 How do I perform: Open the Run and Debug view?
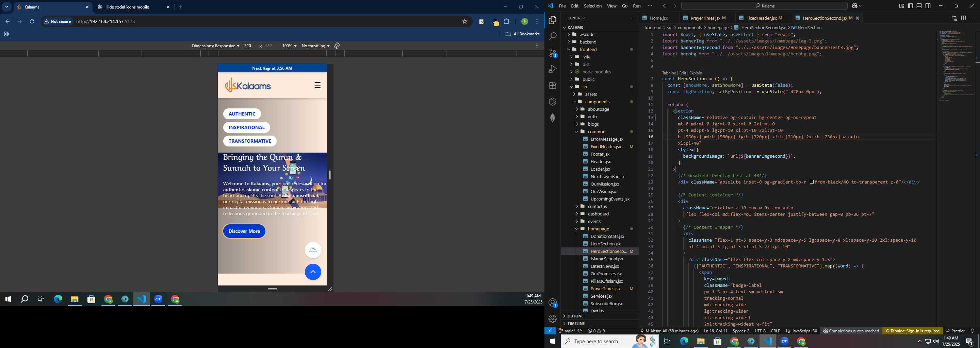click(x=553, y=69)
